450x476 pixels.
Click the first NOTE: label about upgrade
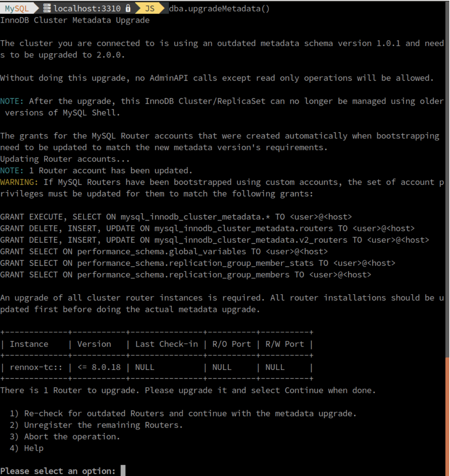tap(12, 101)
